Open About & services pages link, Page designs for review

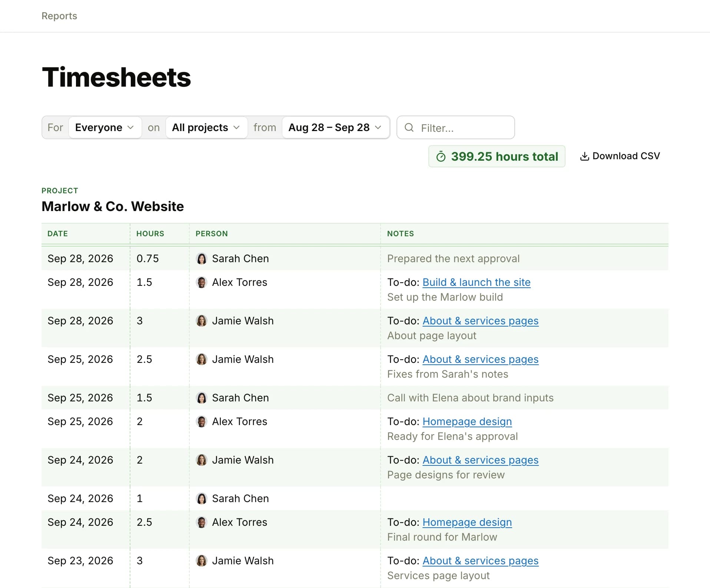click(481, 460)
